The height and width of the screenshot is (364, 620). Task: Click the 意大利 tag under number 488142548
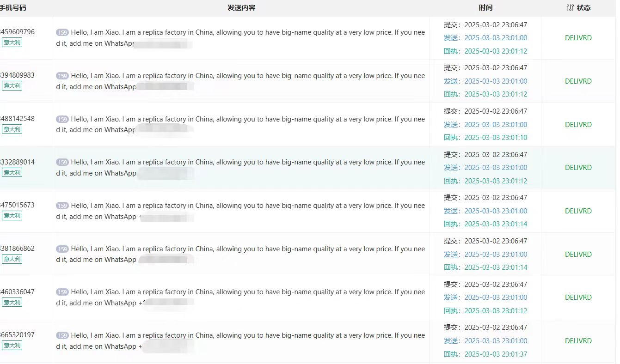tap(12, 129)
